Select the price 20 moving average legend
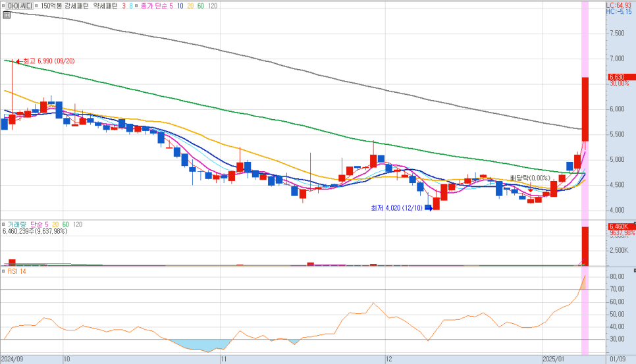This screenshot has width=636, height=364. click(x=190, y=6)
